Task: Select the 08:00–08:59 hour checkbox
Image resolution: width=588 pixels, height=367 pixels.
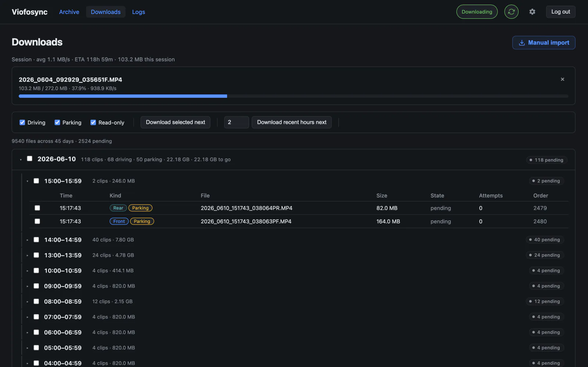Action: click(36, 301)
